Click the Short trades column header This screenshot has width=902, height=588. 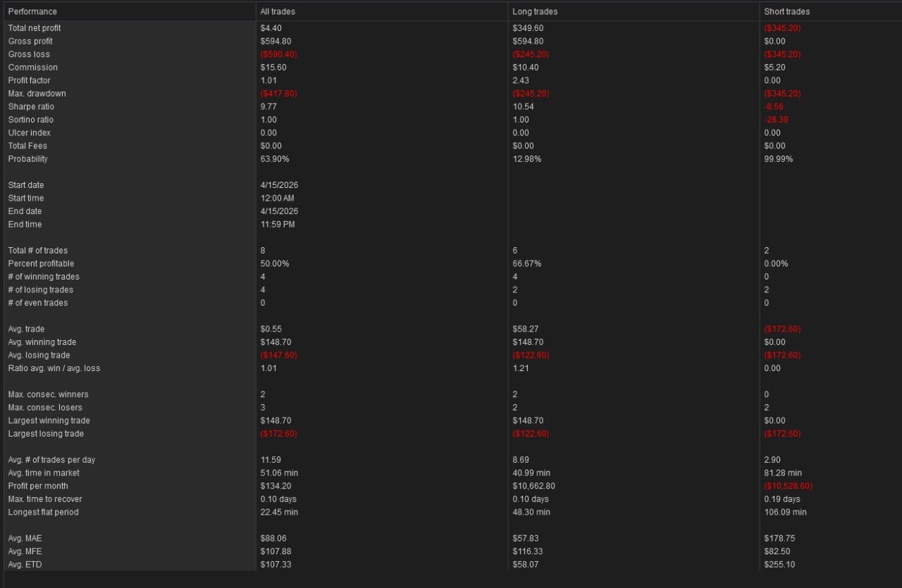(x=786, y=11)
